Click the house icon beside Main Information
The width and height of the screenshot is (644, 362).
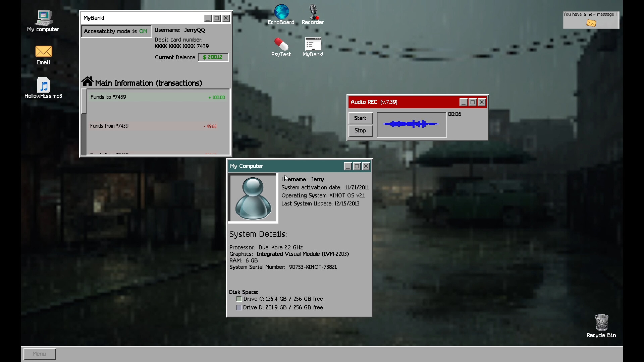(88, 81)
